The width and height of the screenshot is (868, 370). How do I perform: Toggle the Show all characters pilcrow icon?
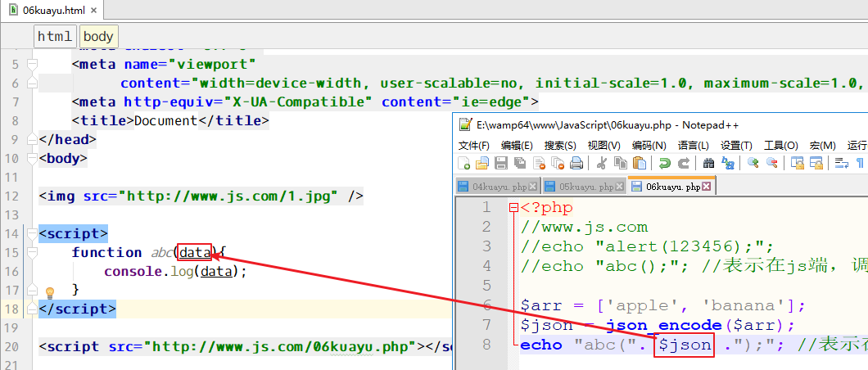[861, 163]
